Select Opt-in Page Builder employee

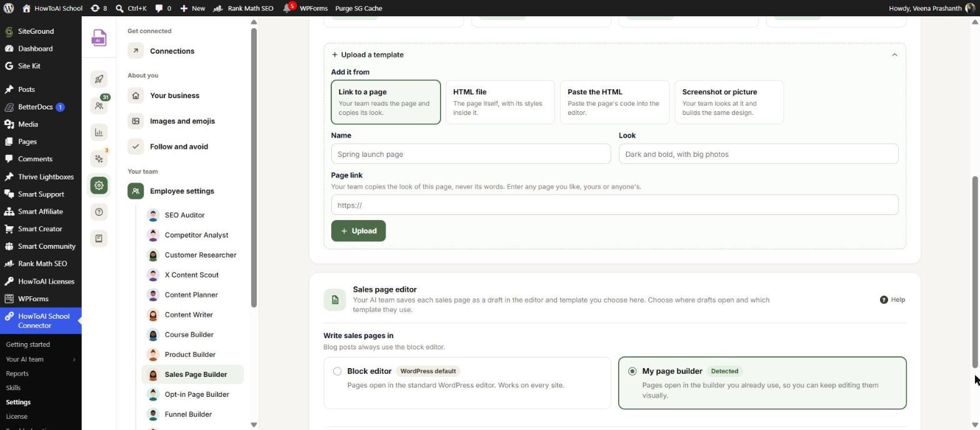coord(192,395)
